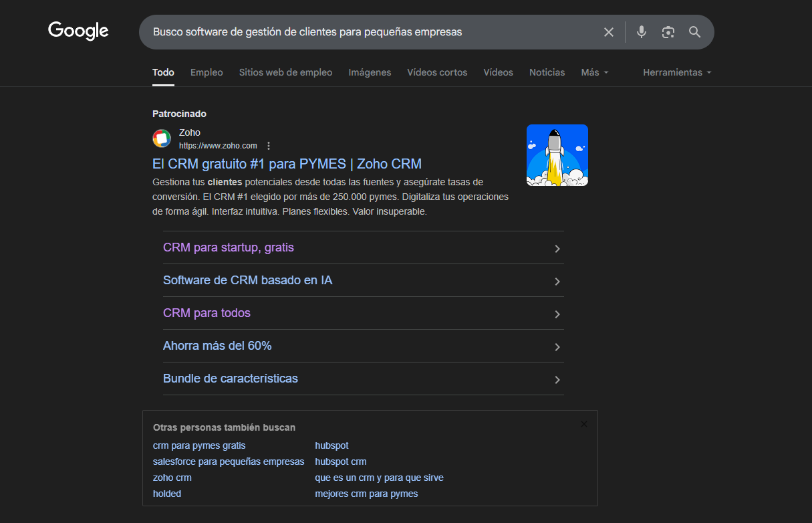Click the 'Patrocinado' label

pyautogui.click(x=179, y=114)
